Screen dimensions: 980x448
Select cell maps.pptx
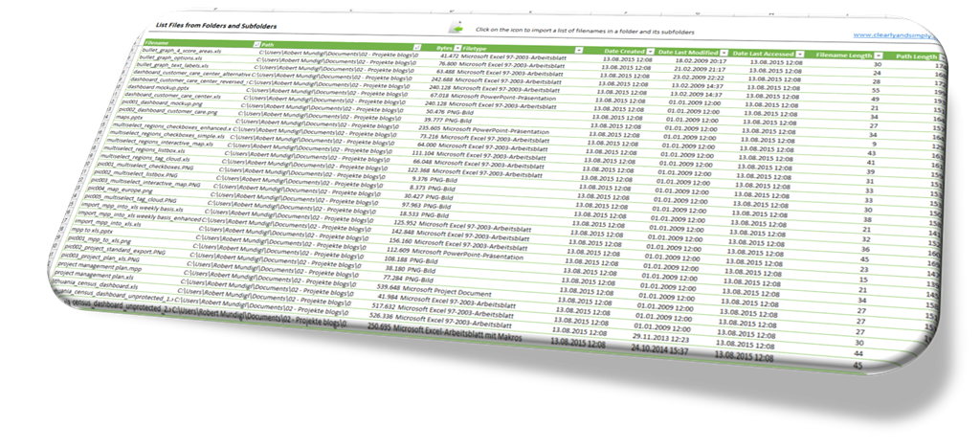tap(130, 117)
